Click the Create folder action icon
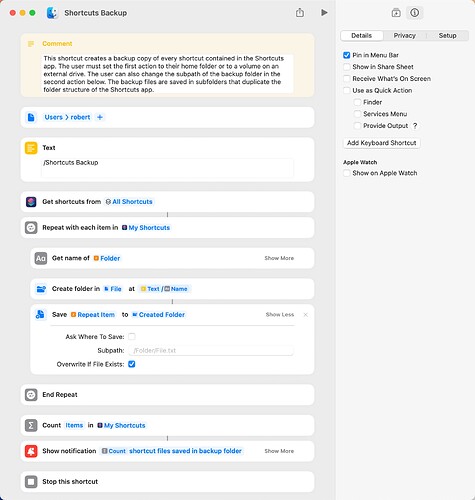The height and width of the screenshot is (500, 475). point(41,289)
